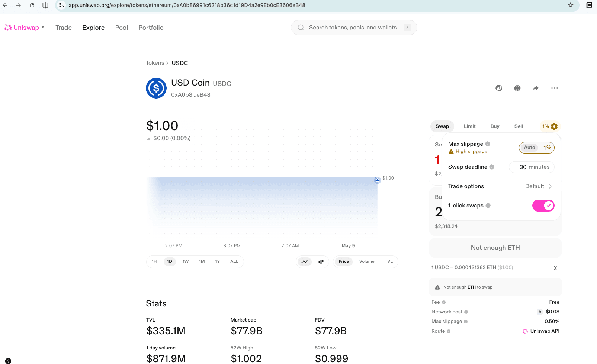Select the 1Y chart timeframe

click(x=218, y=262)
